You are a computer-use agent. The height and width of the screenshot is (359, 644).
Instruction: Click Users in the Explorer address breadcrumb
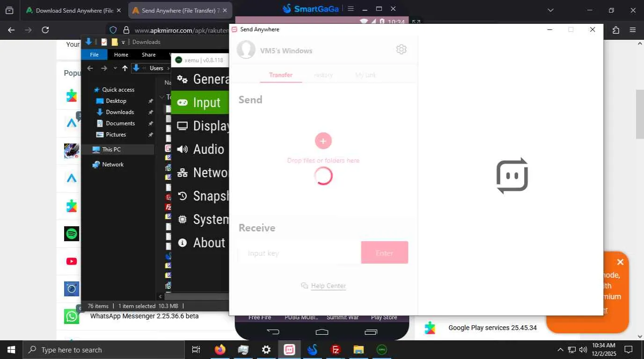coord(156,68)
